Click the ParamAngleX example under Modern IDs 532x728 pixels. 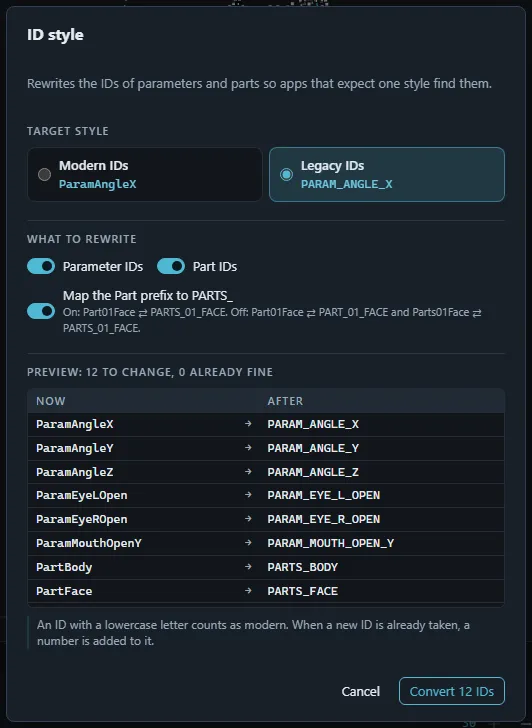(97, 184)
